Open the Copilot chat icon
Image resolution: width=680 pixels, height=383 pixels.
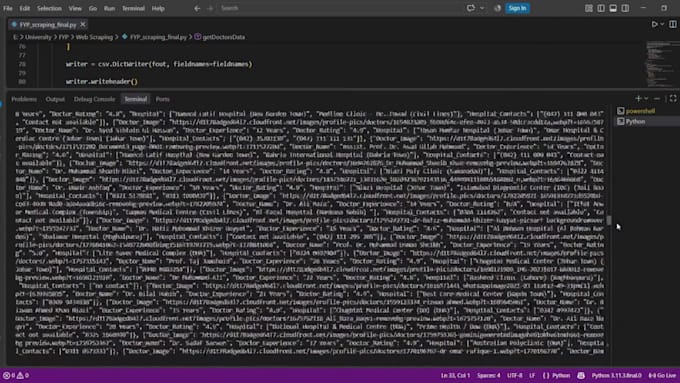tap(471, 8)
